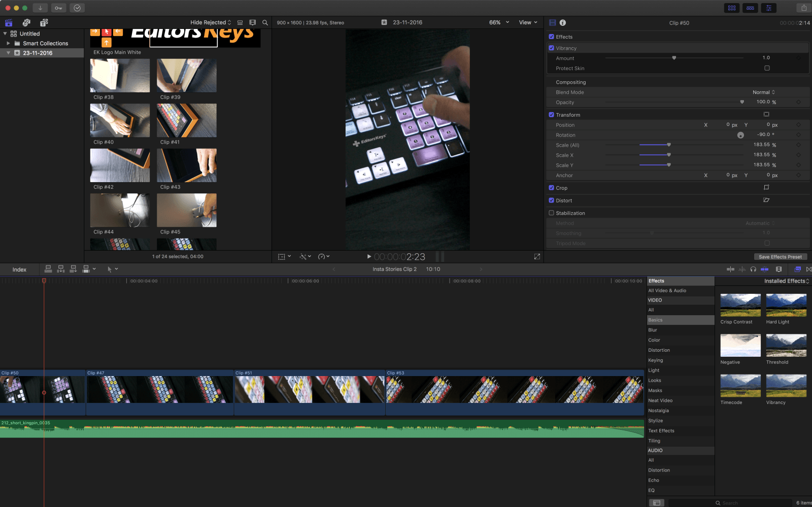
Task: Open the View dropdown in viewer
Action: (x=528, y=23)
